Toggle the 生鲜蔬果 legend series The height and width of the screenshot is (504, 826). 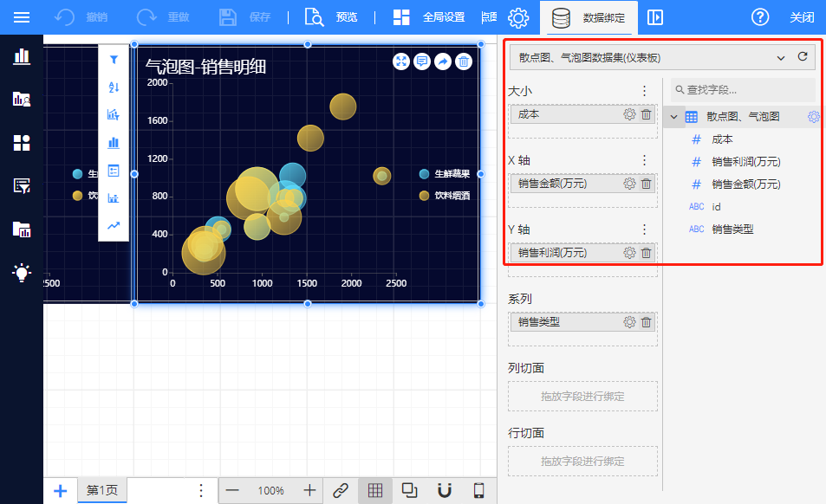coord(445,173)
